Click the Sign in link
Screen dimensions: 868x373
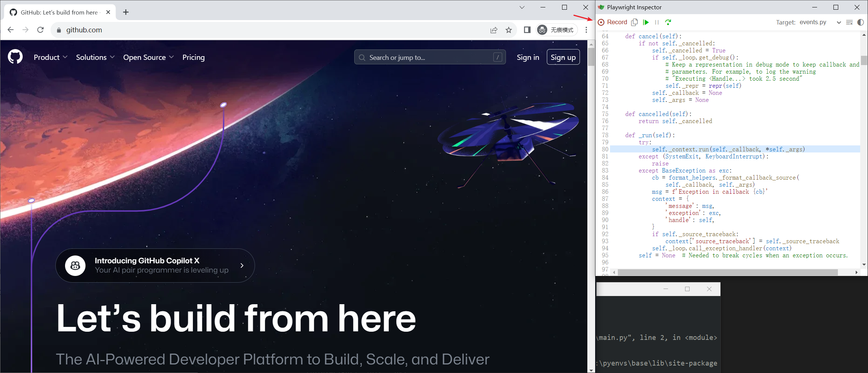click(x=528, y=57)
